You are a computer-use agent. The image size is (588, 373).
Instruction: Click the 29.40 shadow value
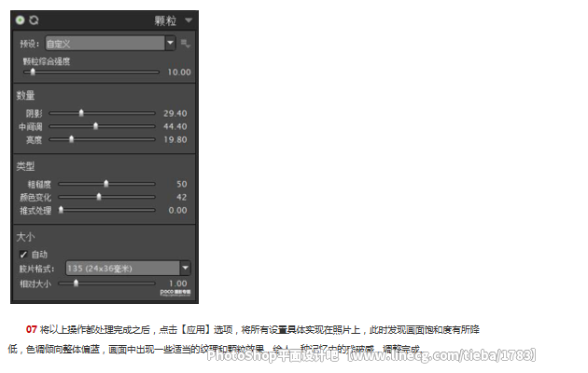pos(175,113)
